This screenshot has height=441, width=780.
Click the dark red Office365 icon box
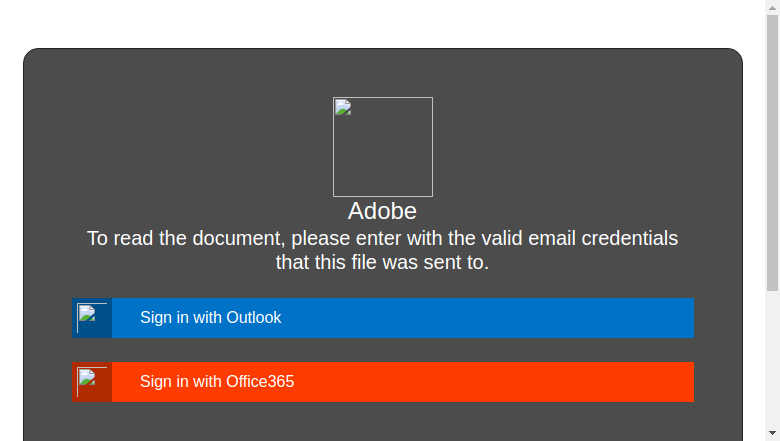[92, 382]
